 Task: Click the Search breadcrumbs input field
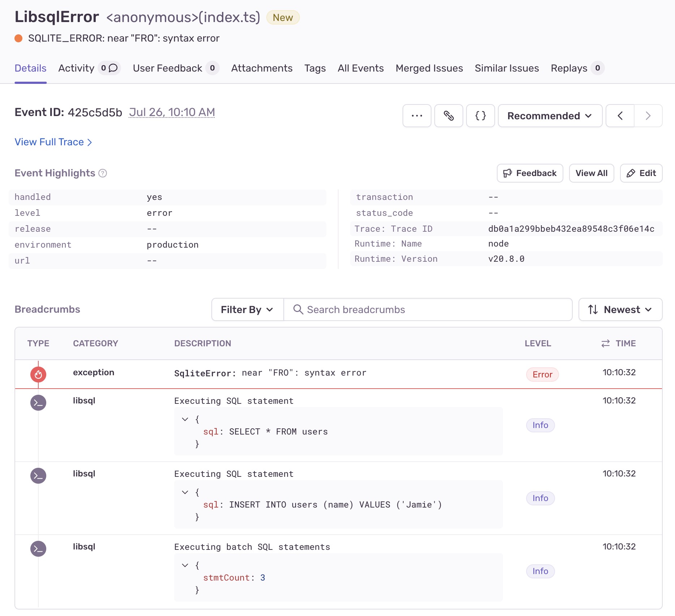pos(434,309)
